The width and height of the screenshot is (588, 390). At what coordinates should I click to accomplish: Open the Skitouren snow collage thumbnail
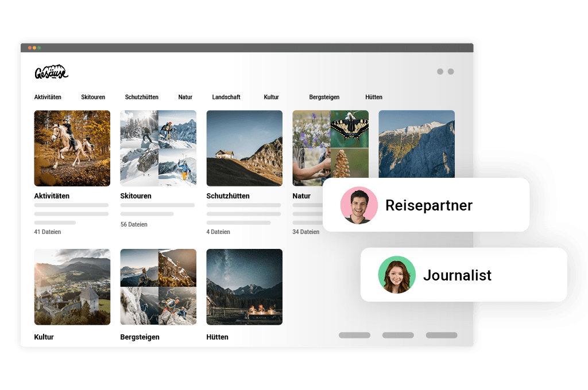(x=158, y=148)
